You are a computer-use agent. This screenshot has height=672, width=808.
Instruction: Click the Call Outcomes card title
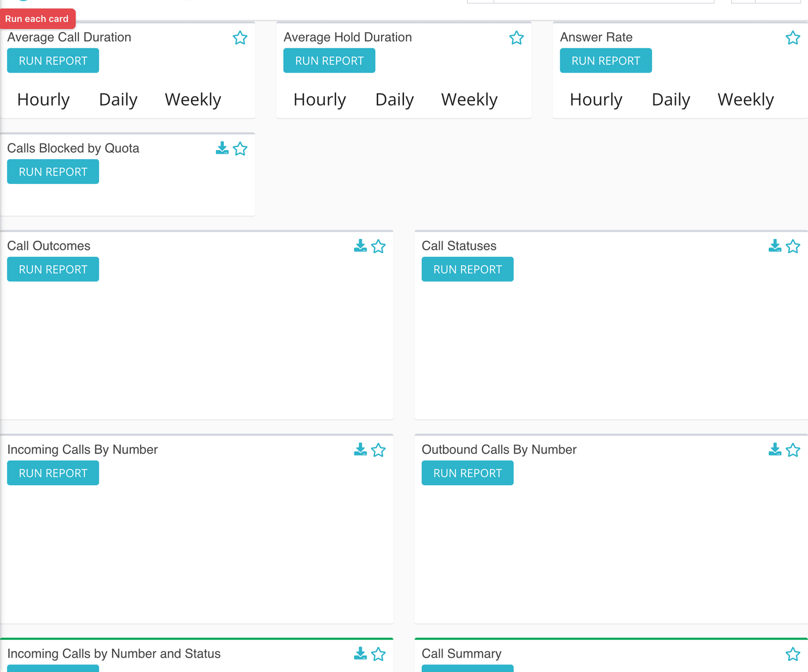pos(49,246)
